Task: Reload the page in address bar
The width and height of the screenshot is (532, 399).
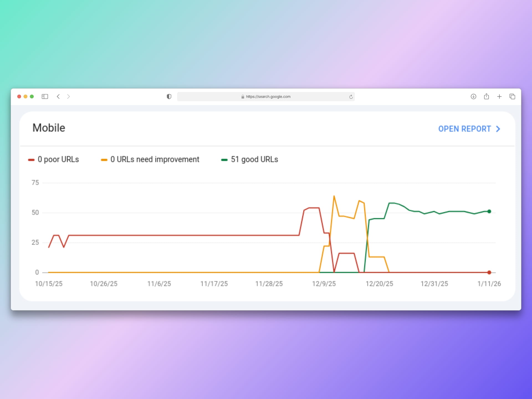Action: 351,97
